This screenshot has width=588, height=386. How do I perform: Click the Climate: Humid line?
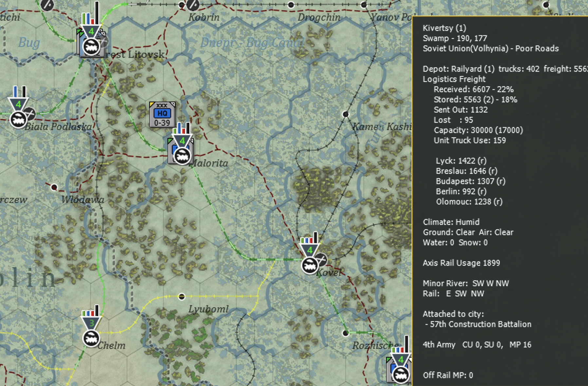(x=451, y=222)
